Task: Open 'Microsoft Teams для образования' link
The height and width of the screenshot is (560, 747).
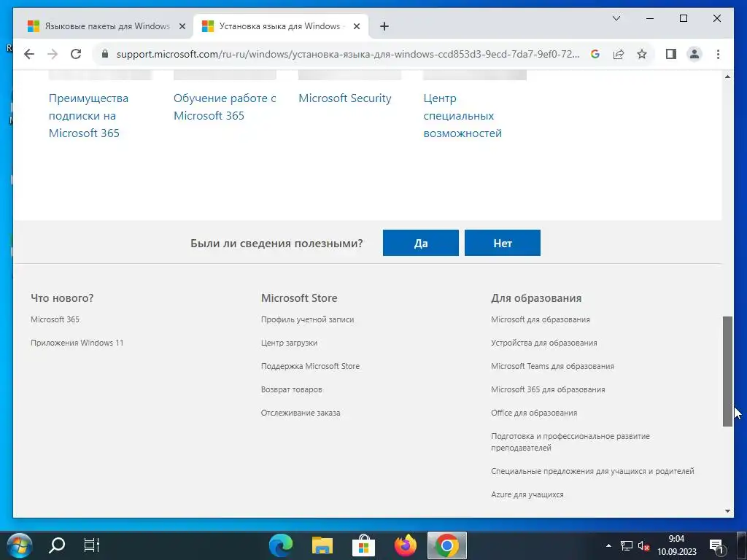Action: (552, 366)
